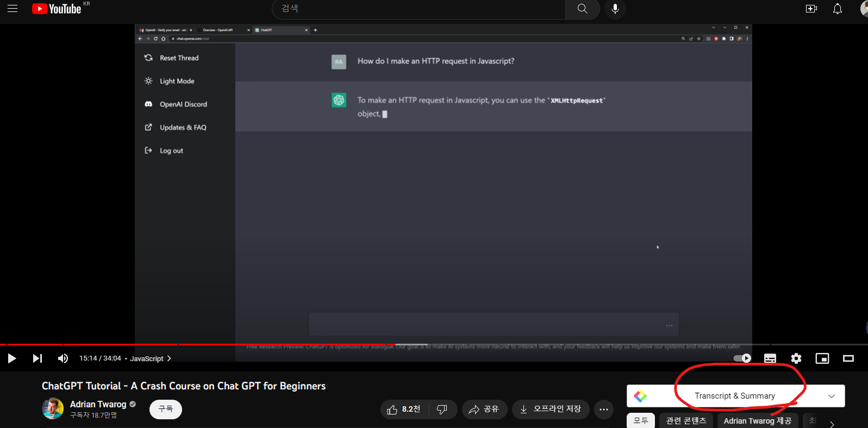Select the 모두 filter chip
This screenshot has width=868, height=428.
point(641,421)
